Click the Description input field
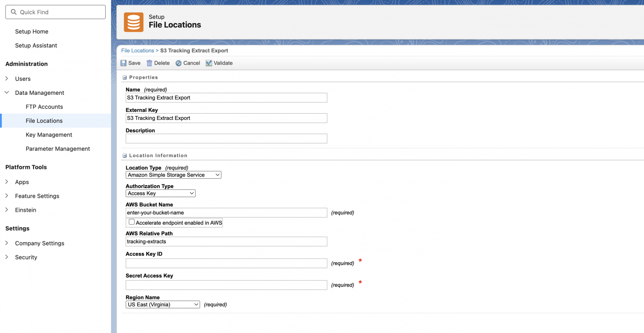The image size is (644, 333). coord(226,139)
